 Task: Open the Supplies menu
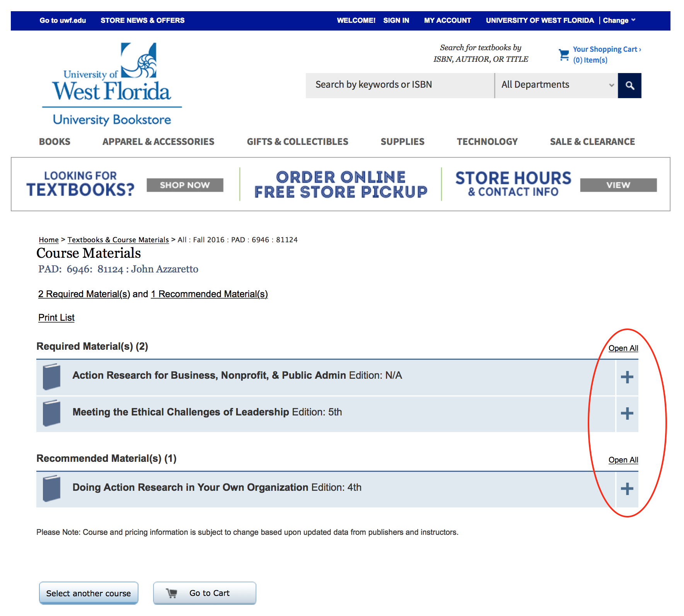[402, 141]
